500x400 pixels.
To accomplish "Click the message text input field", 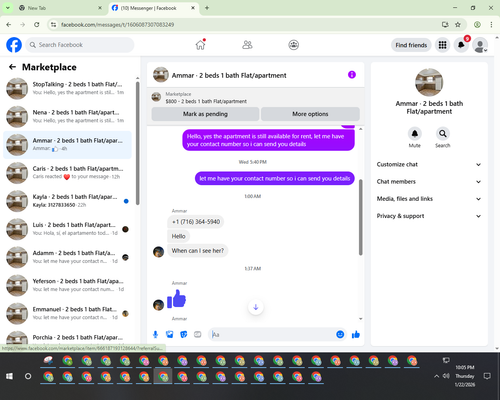I will tap(273, 334).
